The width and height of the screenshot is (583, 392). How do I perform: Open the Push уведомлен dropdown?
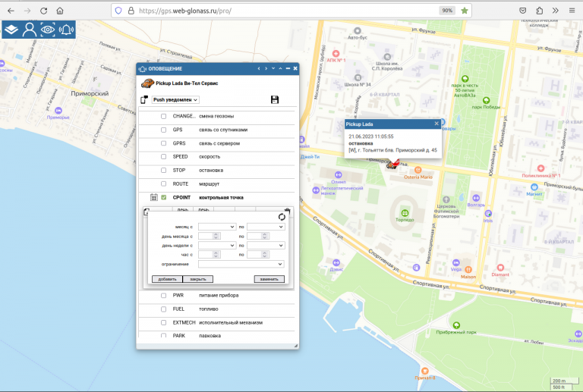(x=175, y=99)
